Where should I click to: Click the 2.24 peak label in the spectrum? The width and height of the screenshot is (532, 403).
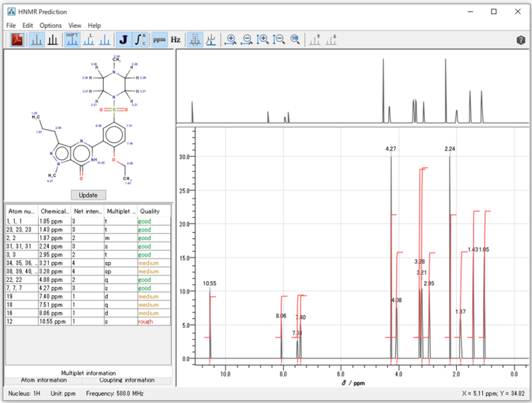click(x=450, y=148)
